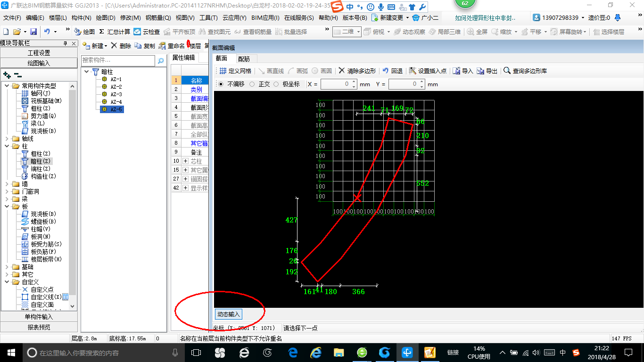Click 全屏 fullscreen tool
The height and width of the screenshot is (362, 644).
(x=477, y=32)
